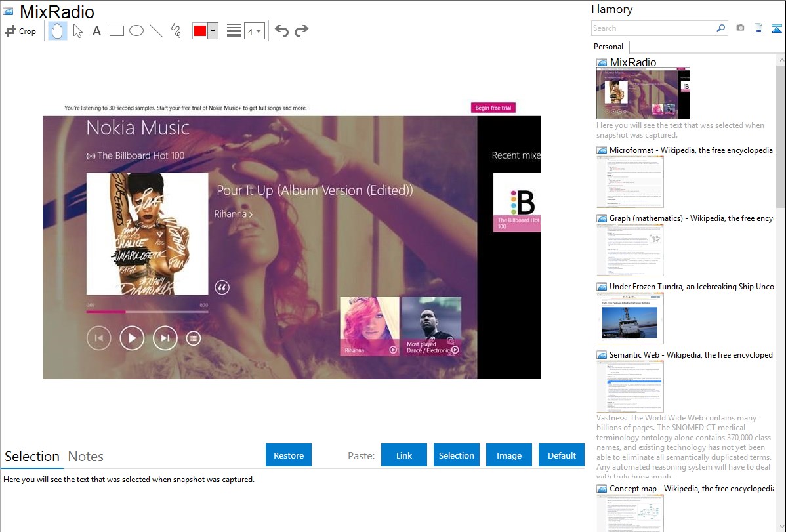Click the previous track button
Screen dimensions: 786x532
point(99,338)
